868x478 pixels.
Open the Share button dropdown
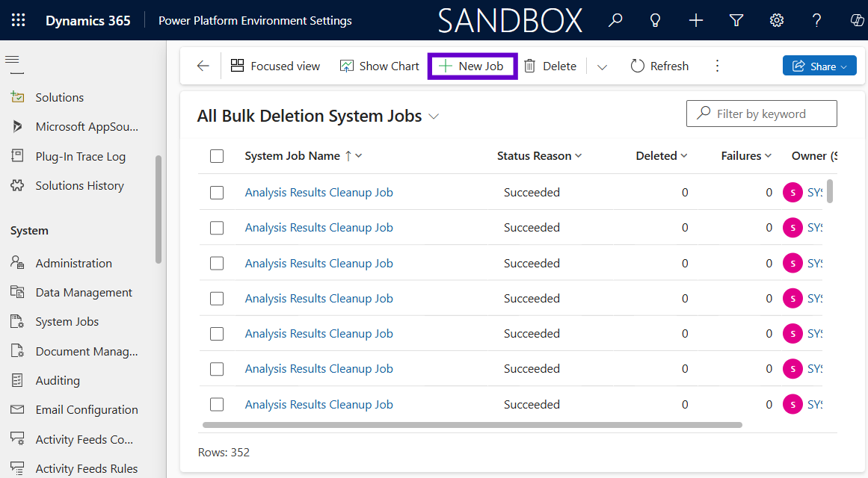(843, 66)
